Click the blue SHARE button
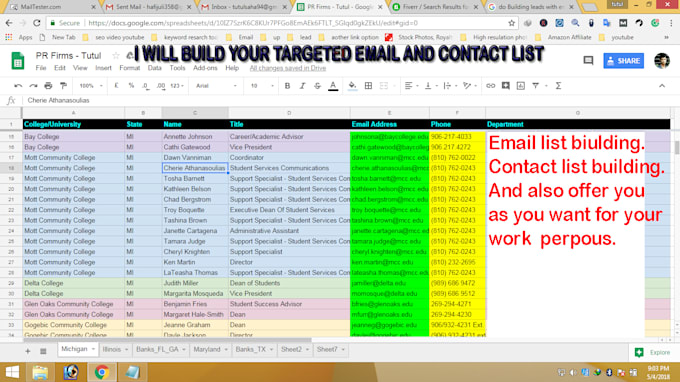Image resolution: width=680 pixels, height=382 pixels. 623,61
